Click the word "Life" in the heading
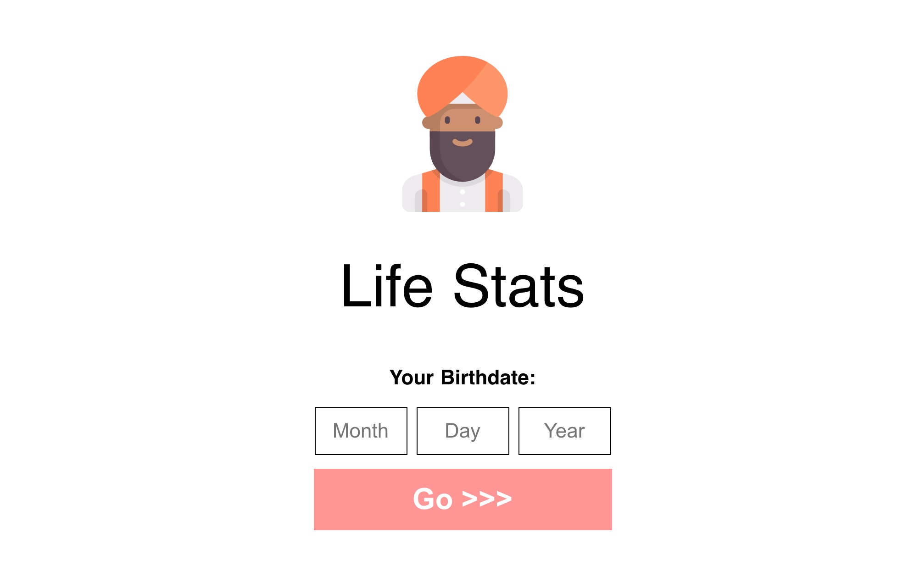 pos(387,286)
